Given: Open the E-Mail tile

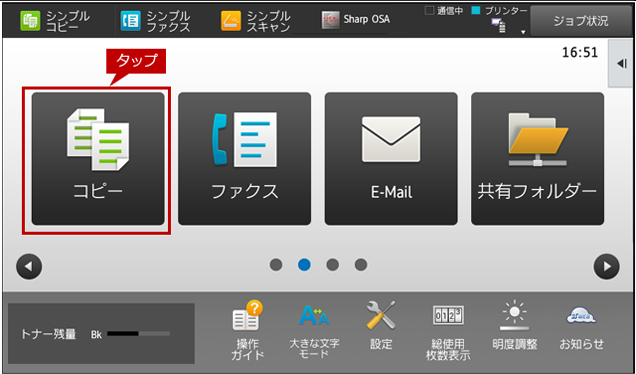Looking at the screenshot, I should click(x=391, y=159).
